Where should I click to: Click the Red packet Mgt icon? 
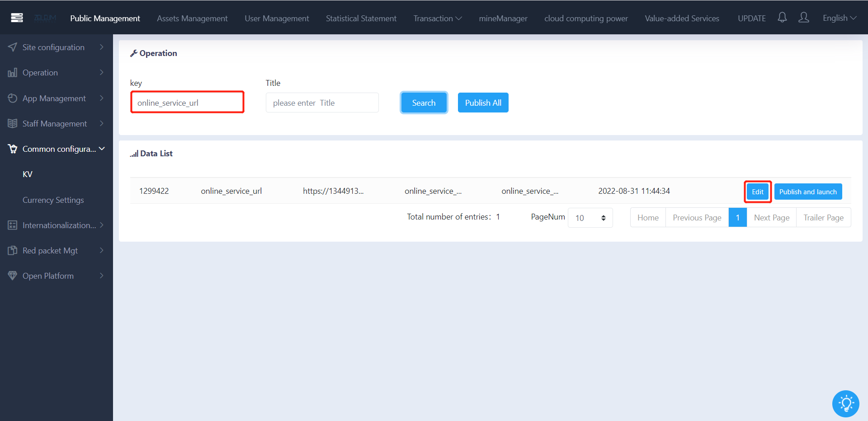tap(13, 250)
